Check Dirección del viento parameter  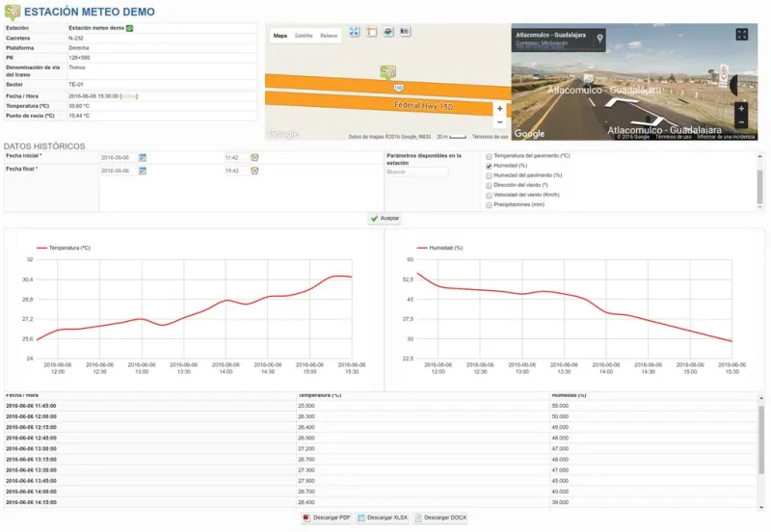point(489,185)
